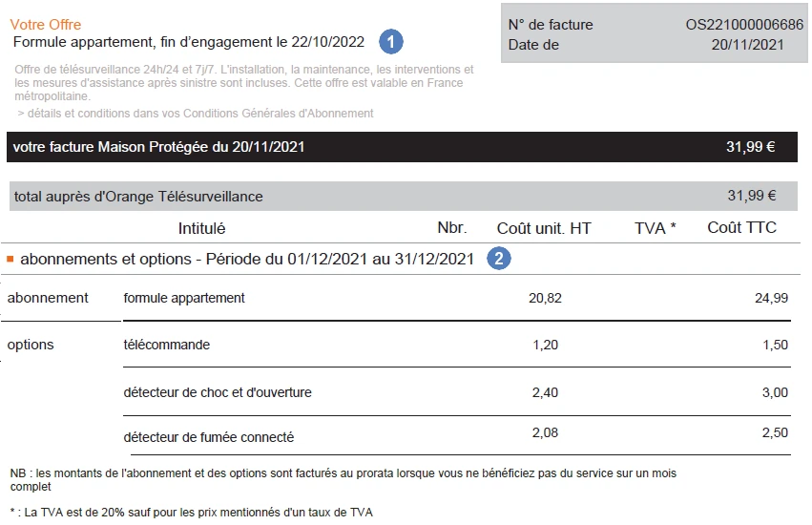Select the télécommande option row
Image resolution: width=812 pixels, height=525 pixels.
coord(457,345)
